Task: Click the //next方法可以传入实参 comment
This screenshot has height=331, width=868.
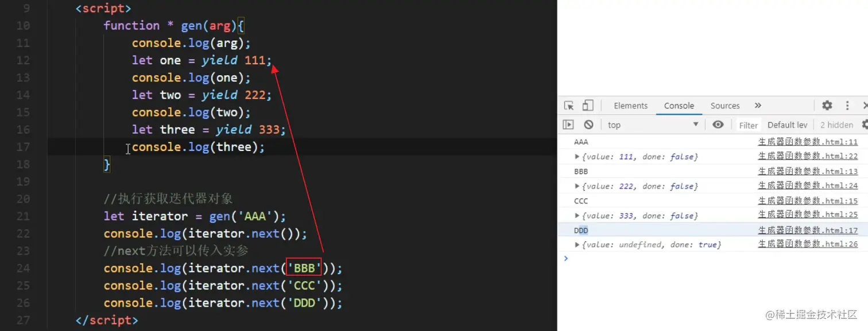Action: coord(176,251)
